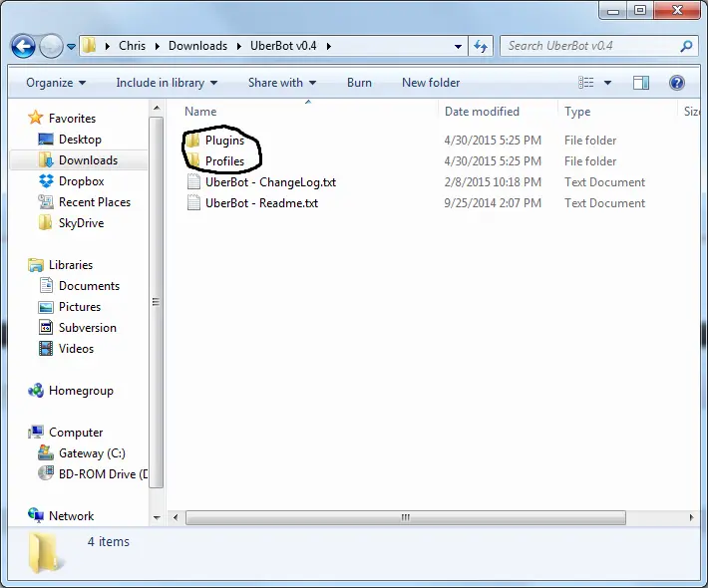This screenshot has width=708, height=588.
Task: Expand arrow between Chris and Downloads breadcrumb
Action: tap(158, 46)
